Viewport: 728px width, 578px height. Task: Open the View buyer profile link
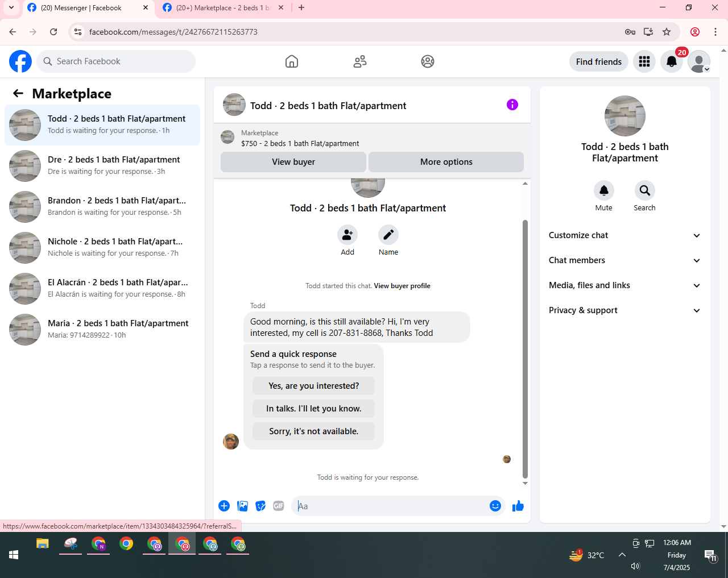(402, 286)
